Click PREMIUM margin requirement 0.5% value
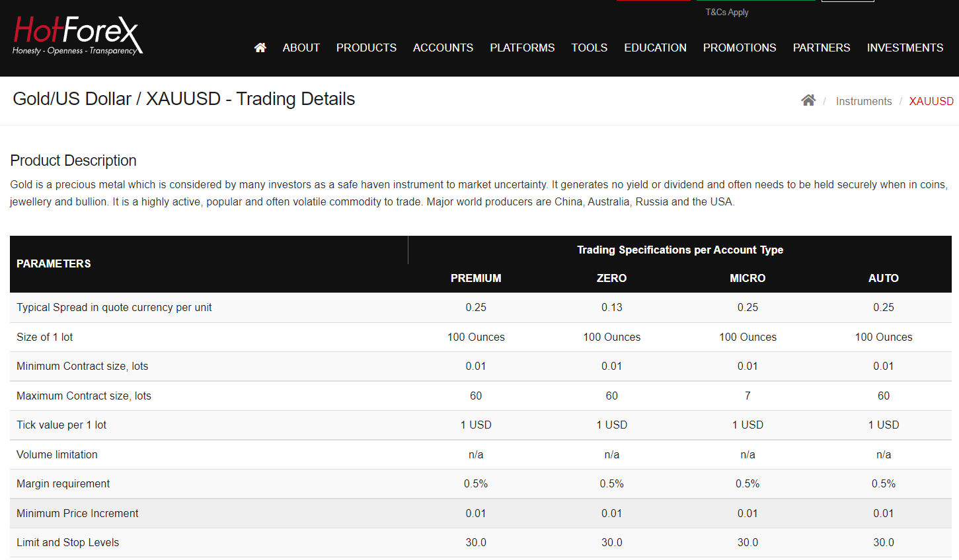959x560 pixels. 476,483
